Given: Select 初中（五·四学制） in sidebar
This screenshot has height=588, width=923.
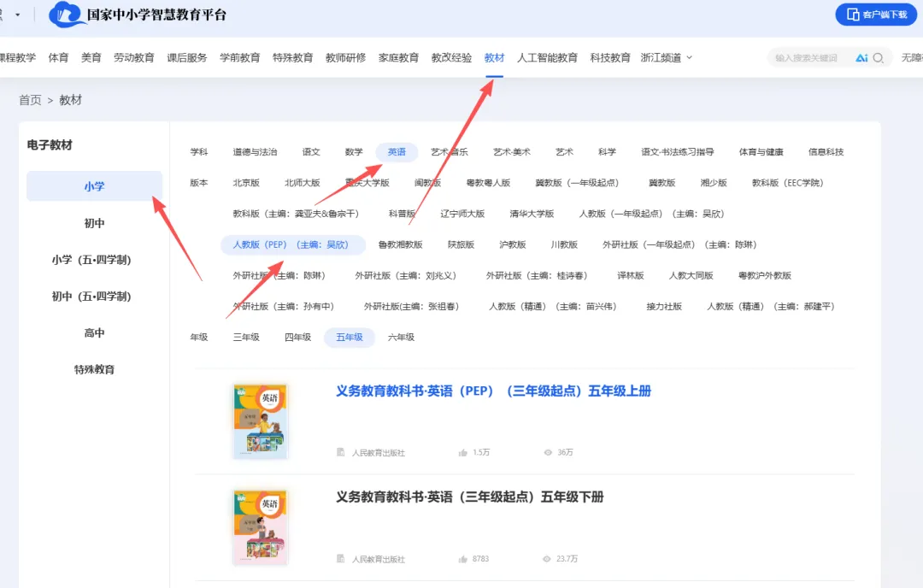Looking at the screenshot, I should click(x=91, y=296).
